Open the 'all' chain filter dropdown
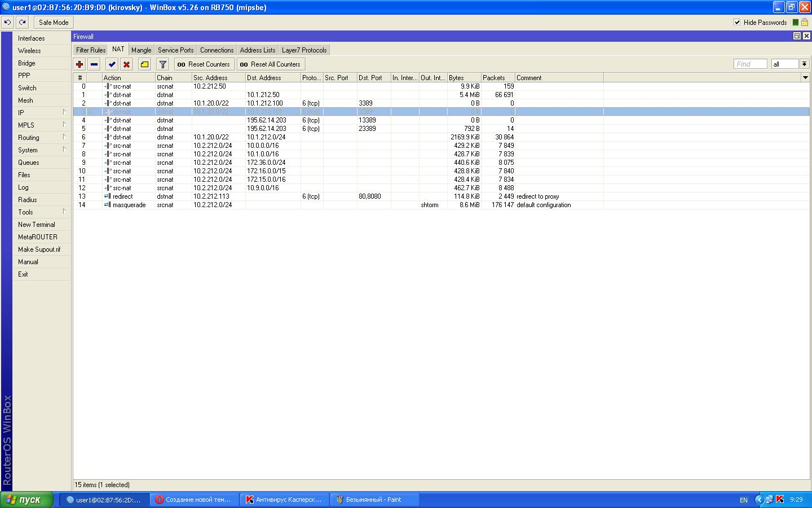The image size is (812, 508). (x=805, y=64)
